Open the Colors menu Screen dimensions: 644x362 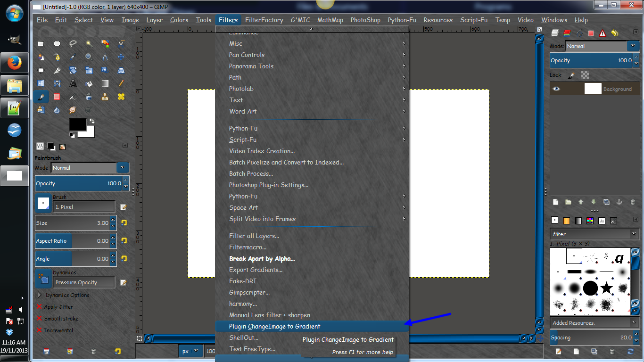179,20
